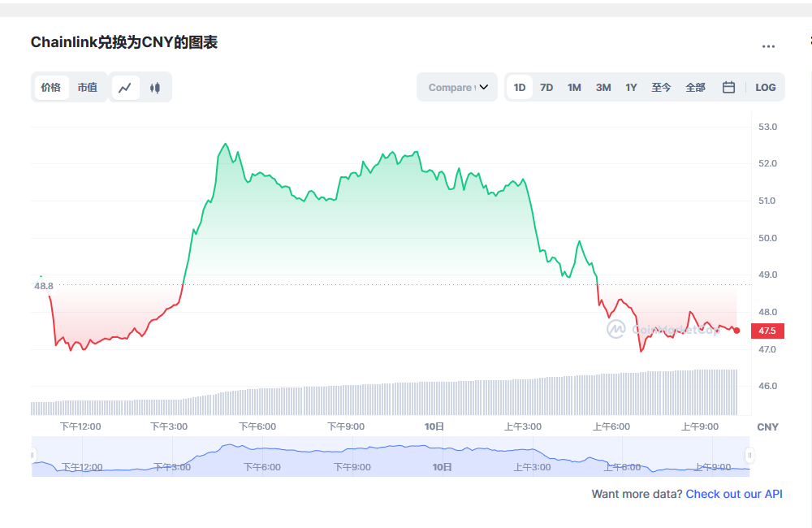Open the three-dots more options menu
This screenshot has height=528, width=812.
768,46
